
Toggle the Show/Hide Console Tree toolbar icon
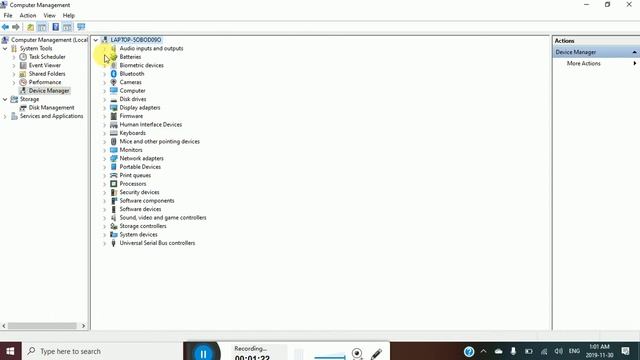tap(42, 27)
